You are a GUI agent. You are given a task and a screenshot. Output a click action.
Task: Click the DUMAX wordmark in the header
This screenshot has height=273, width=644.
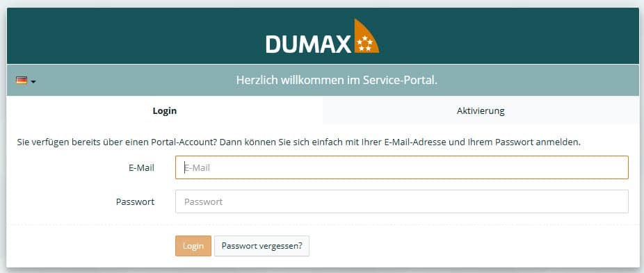coord(309,44)
